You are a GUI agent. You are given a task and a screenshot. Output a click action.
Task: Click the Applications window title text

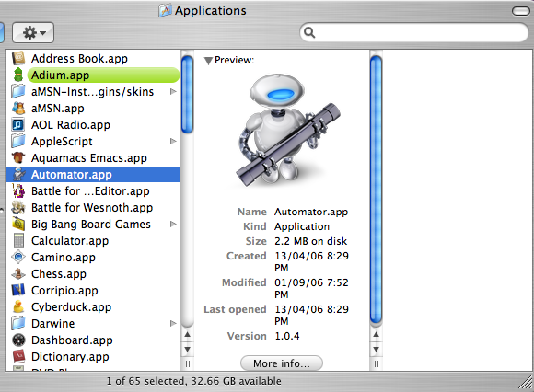tap(211, 10)
